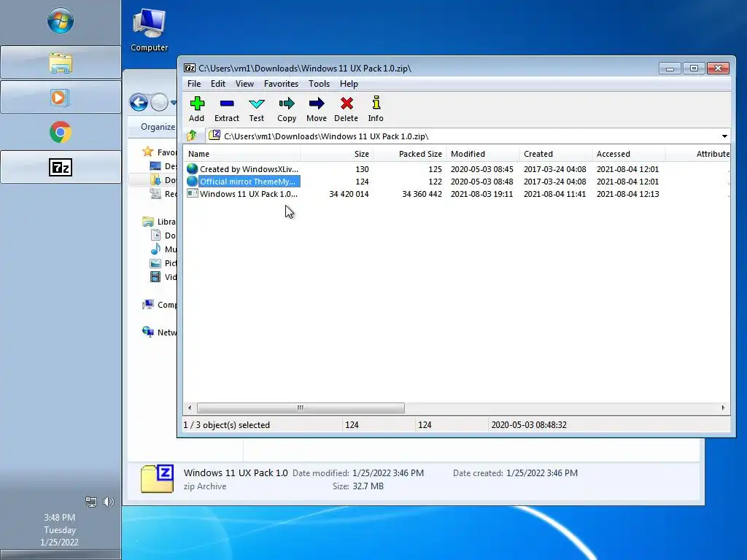Click the icon beside Official mirror ThemeMy file

192,182
